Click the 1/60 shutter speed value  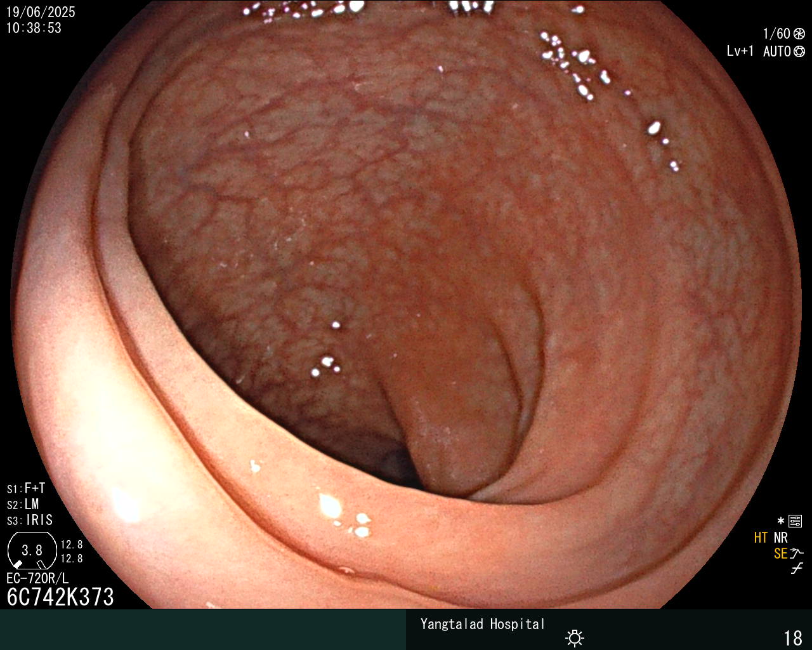(x=776, y=34)
